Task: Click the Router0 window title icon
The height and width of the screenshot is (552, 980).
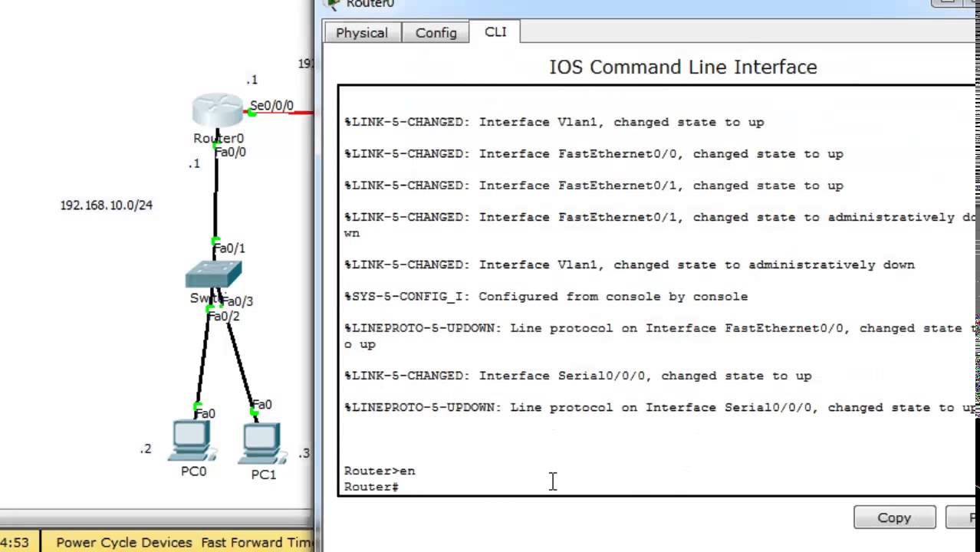Action: 333,4
